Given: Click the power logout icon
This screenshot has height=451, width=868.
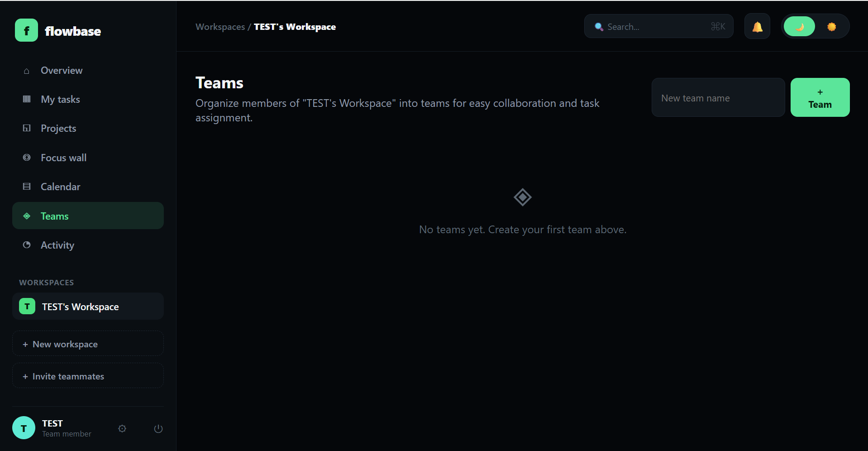Looking at the screenshot, I should pos(158,428).
